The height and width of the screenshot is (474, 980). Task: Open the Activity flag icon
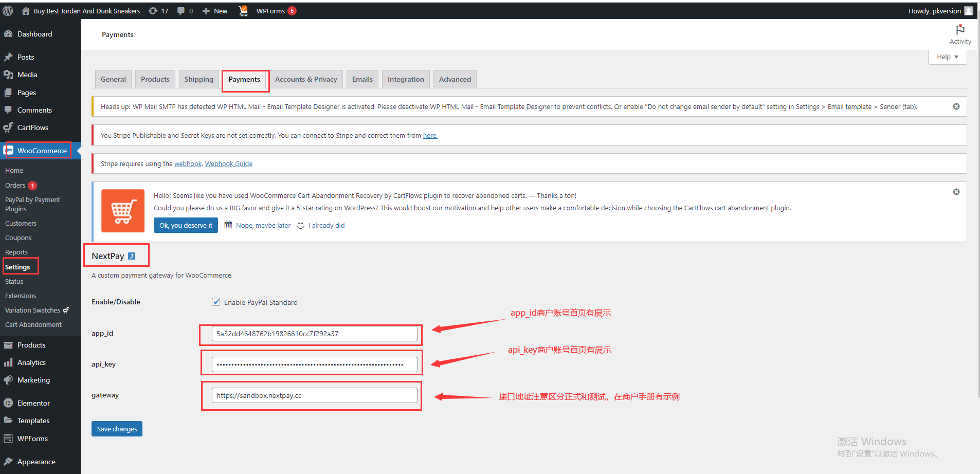(x=960, y=30)
